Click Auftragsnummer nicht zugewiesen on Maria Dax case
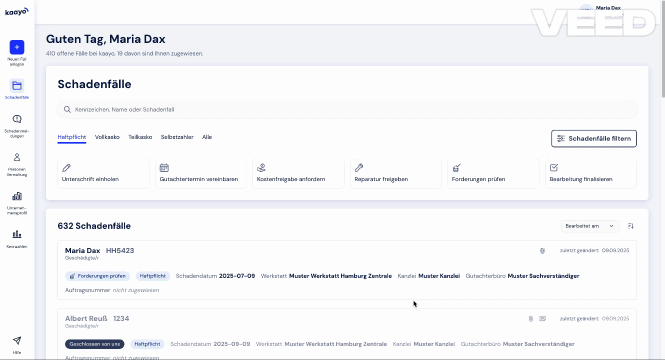The width and height of the screenshot is (665, 360). 112,290
